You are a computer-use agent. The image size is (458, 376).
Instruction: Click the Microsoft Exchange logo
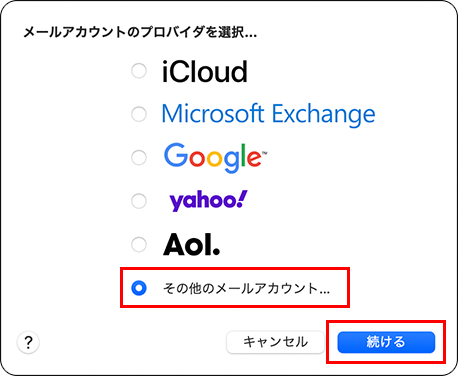pyautogui.click(x=269, y=114)
